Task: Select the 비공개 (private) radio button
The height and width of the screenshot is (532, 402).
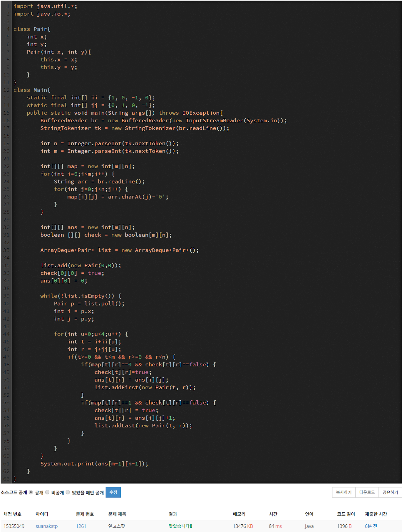Action: coord(47,492)
